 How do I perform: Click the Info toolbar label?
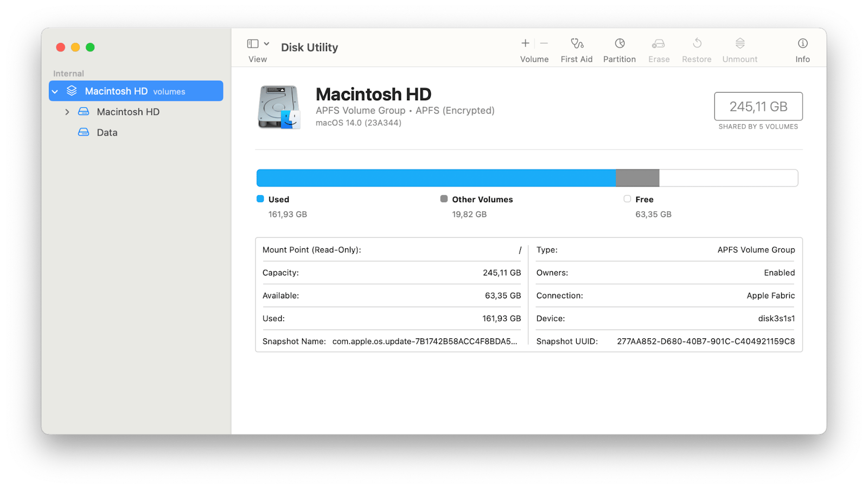point(803,59)
